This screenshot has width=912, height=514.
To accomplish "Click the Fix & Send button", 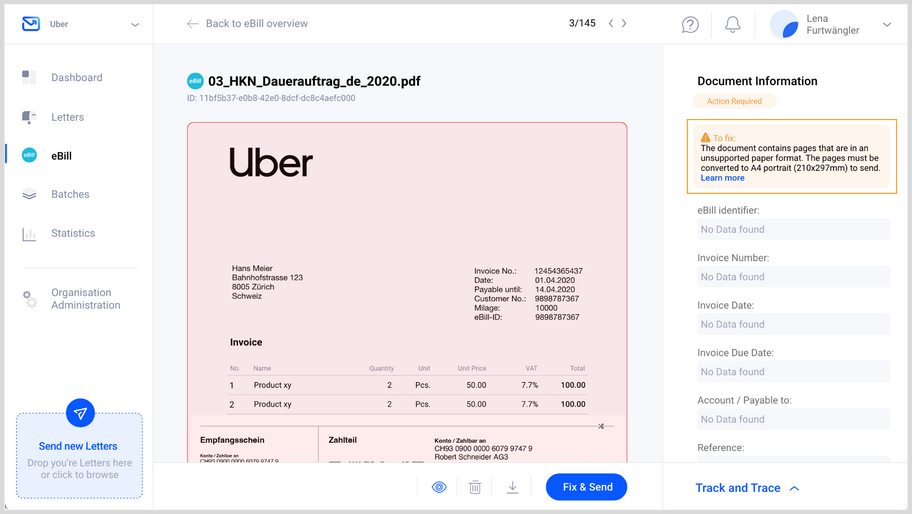I will click(586, 487).
